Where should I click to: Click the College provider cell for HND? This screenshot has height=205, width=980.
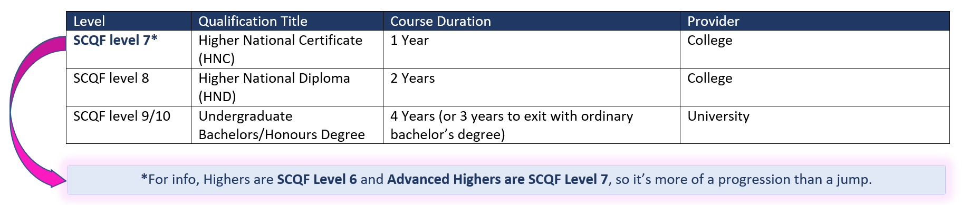(x=815, y=87)
